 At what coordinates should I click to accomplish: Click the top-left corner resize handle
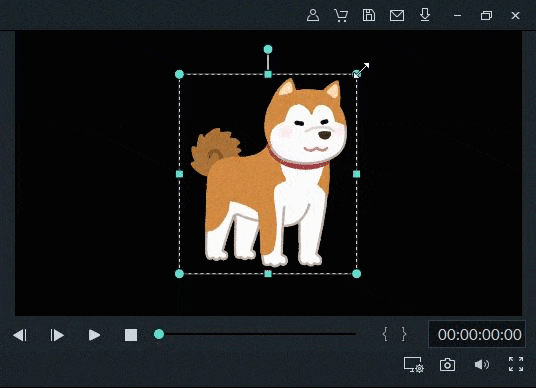(x=179, y=74)
